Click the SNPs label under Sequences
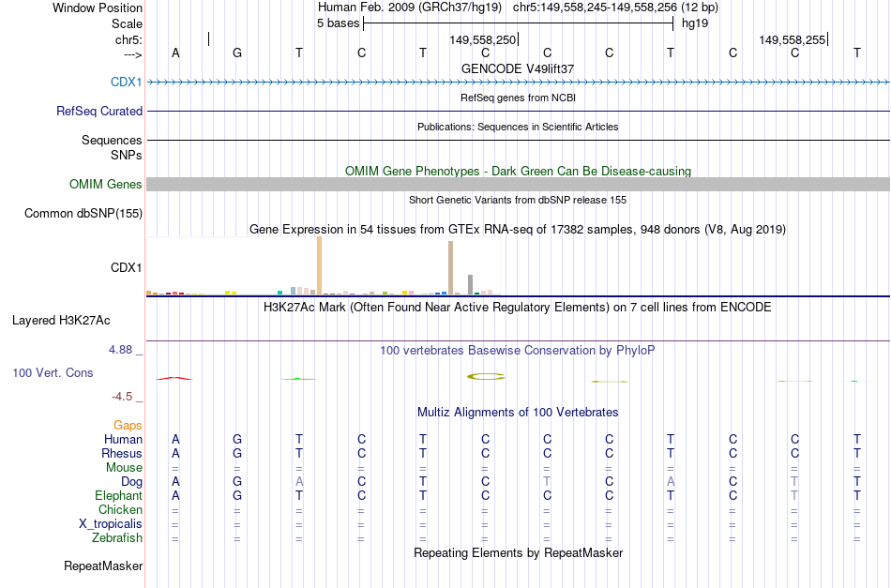This screenshot has height=588, width=891. tap(127, 155)
